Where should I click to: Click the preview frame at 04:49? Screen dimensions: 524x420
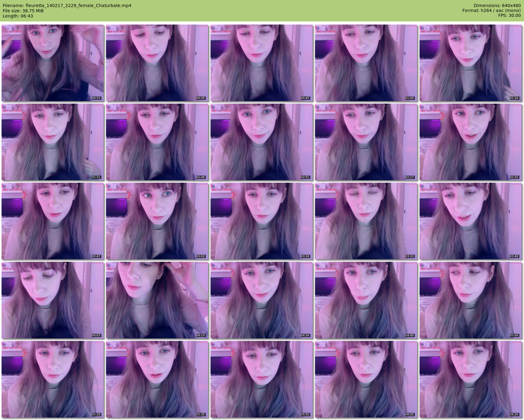point(366,300)
